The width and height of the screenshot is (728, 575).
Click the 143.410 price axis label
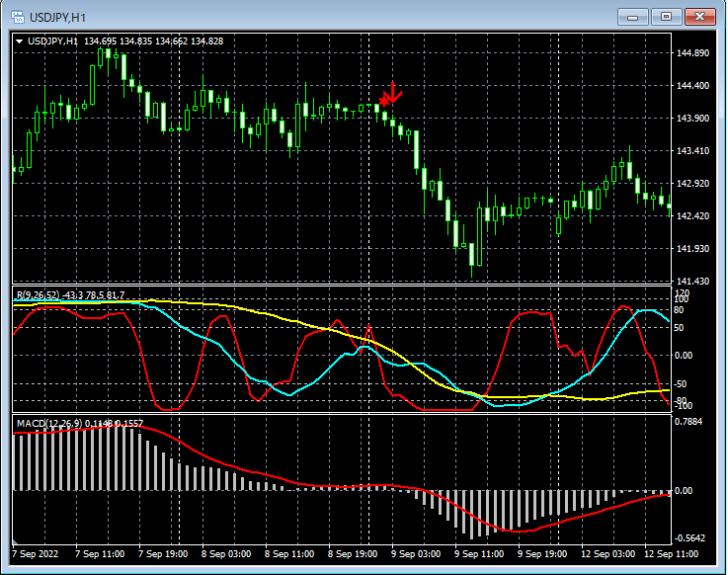(x=693, y=151)
